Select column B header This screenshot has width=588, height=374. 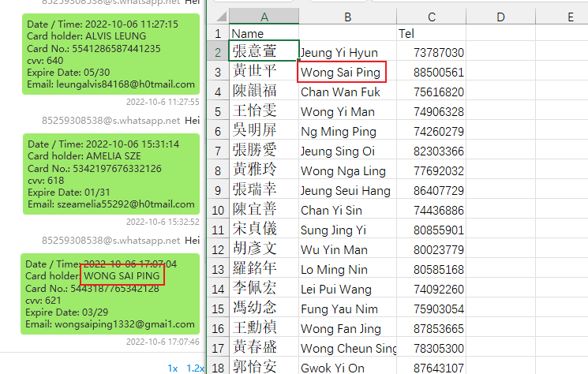(x=347, y=16)
